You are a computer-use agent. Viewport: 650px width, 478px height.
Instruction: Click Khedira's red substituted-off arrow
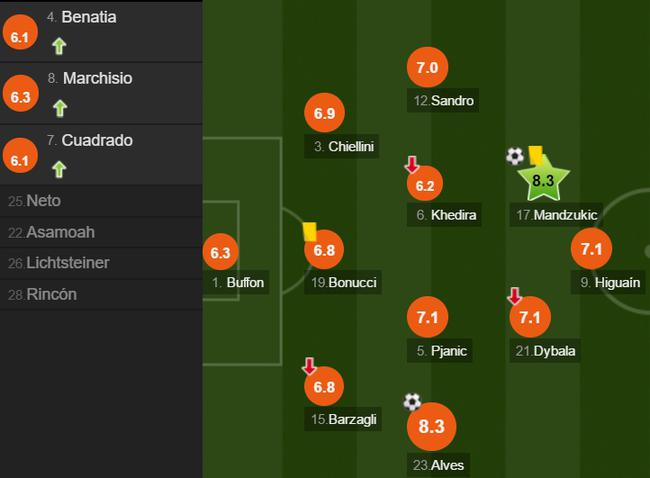411,165
